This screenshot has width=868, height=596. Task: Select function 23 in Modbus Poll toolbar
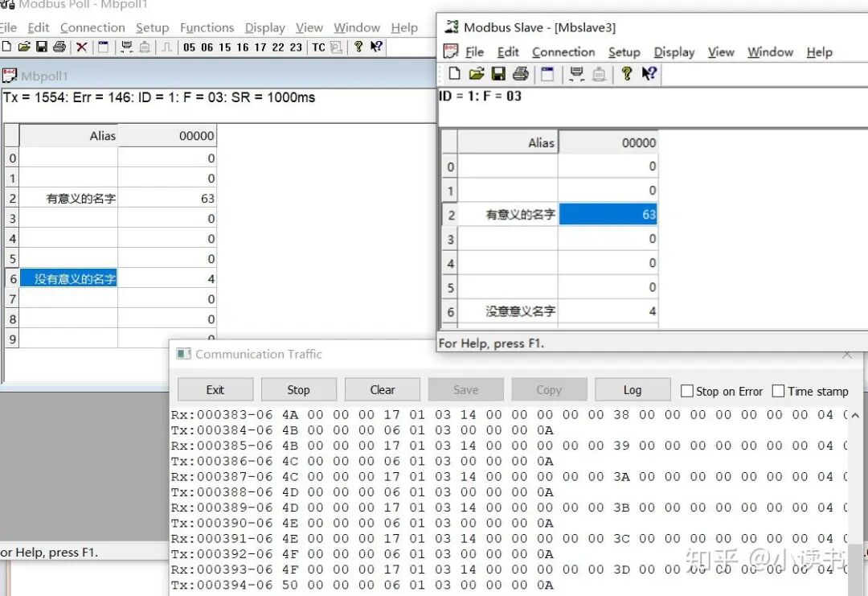296,47
